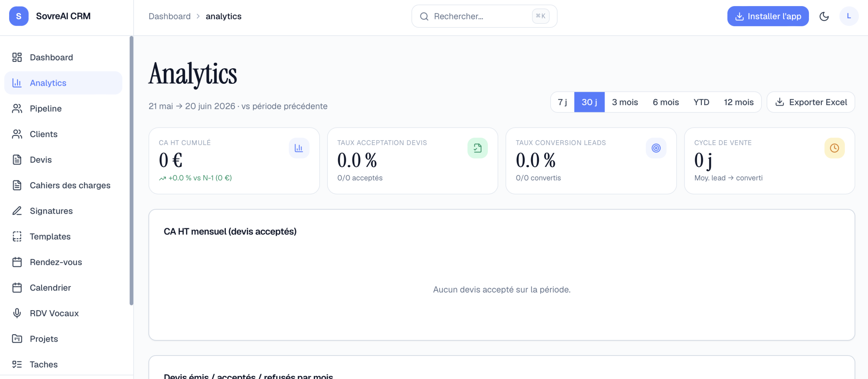Click the SovreAI CRM logo badge
Viewport: 868px width, 379px height.
click(19, 16)
